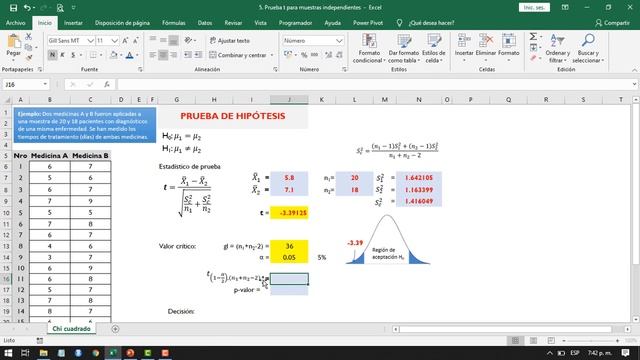
Task: Apply accounting currency format
Action: pyautogui.click(x=288, y=55)
